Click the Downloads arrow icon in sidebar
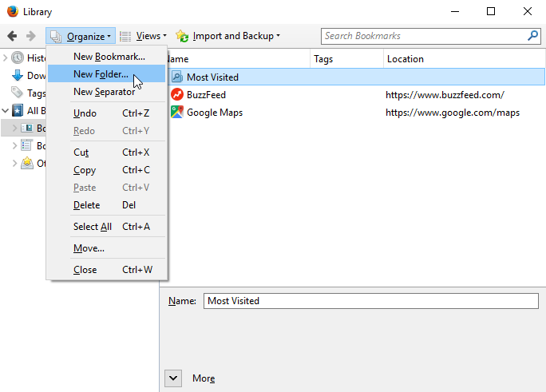Screen dimensions: 546x392 pos(18,76)
